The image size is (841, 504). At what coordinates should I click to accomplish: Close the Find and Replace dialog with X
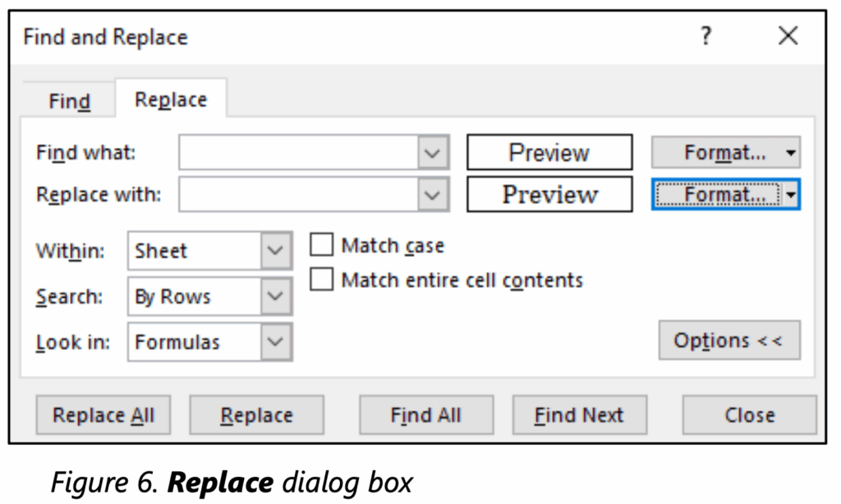click(x=788, y=37)
